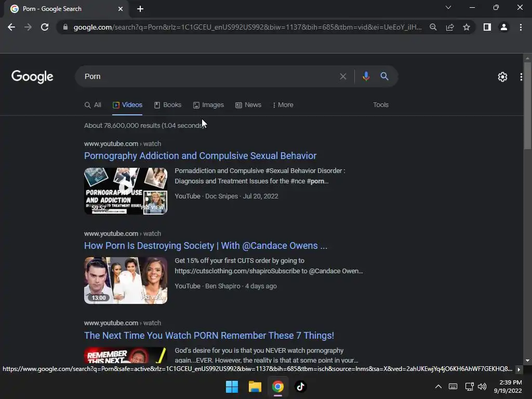Screen dimensions: 532x399
Task: Open Google quick settings gear
Action: click(502, 77)
